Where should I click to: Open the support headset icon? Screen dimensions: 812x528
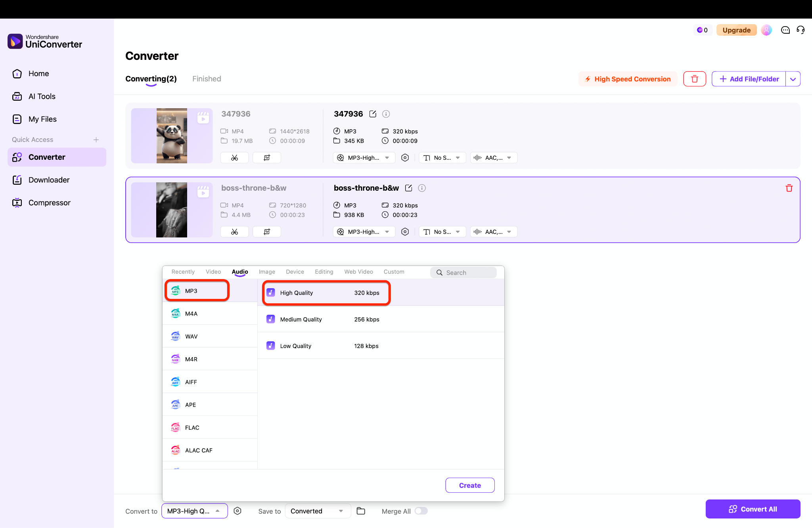[800, 30]
